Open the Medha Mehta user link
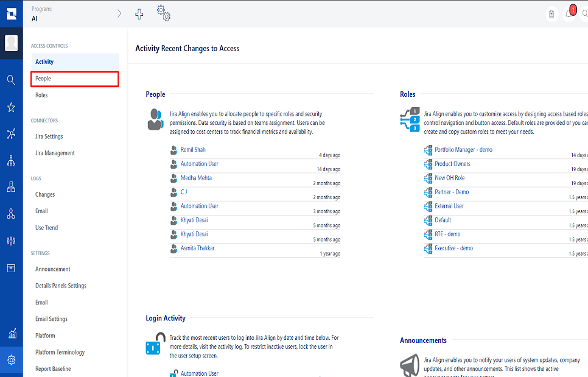 196,178
